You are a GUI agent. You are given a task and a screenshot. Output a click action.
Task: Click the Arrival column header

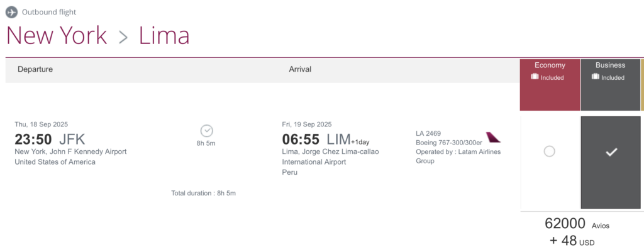(x=300, y=69)
